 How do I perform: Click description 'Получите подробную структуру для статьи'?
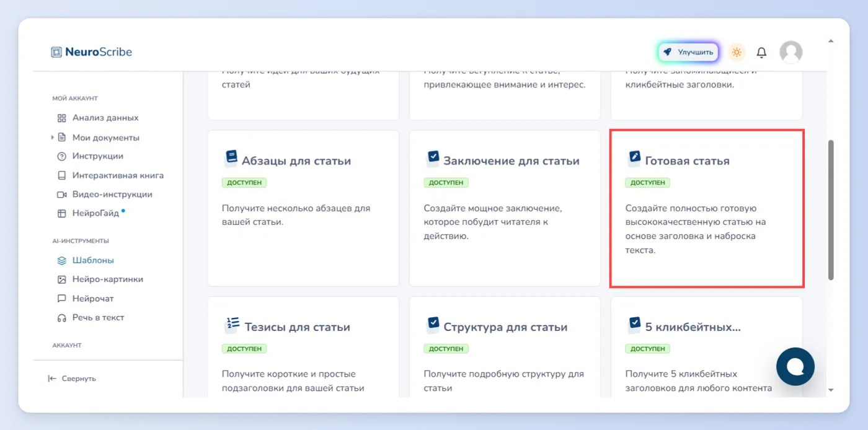504,381
